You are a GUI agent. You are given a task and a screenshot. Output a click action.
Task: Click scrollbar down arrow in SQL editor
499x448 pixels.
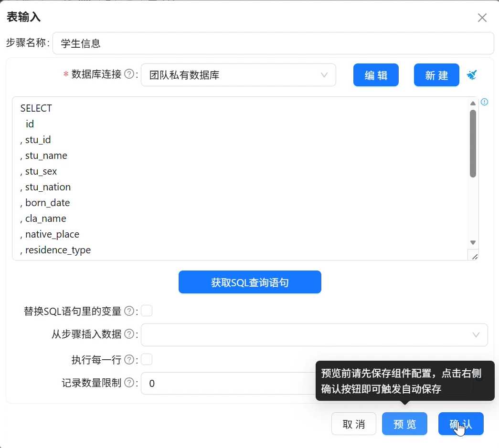click(x=473, y=242)
